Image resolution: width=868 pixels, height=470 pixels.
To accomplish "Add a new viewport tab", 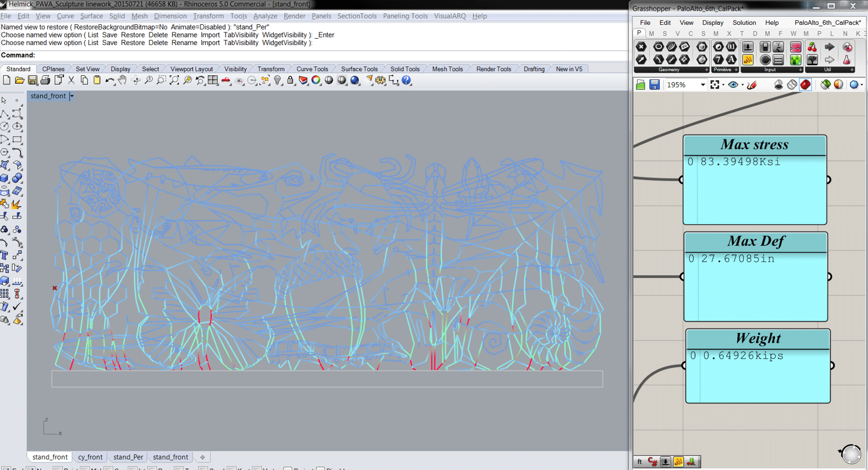I will [x=203, y=457].
